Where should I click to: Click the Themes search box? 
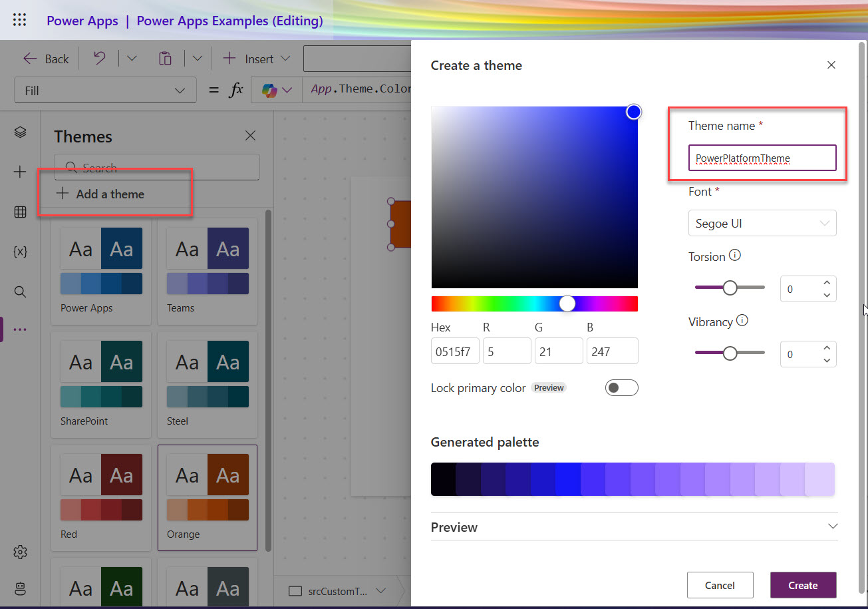(157, 167)
